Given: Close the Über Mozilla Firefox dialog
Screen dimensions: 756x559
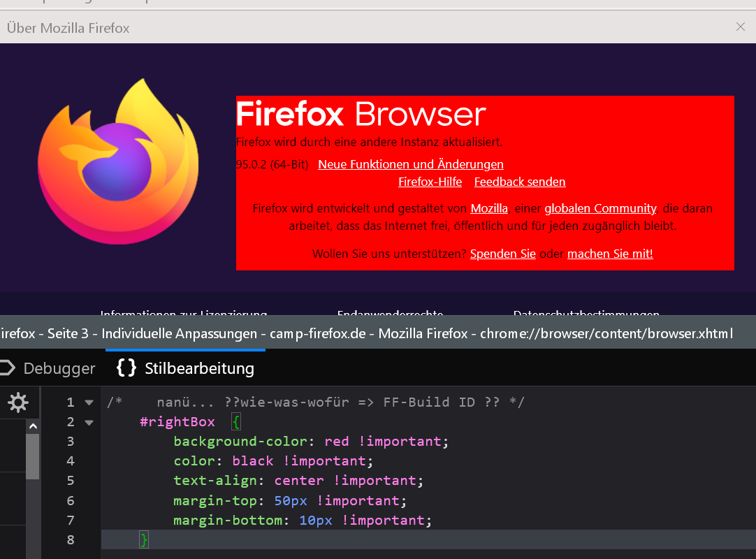Looking at the screenshot, I should (741, 27).
